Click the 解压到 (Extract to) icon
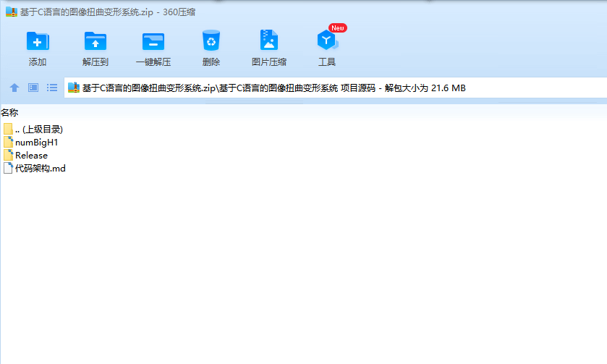Viewport: 607px width, 364px height. tap(95, 41)
